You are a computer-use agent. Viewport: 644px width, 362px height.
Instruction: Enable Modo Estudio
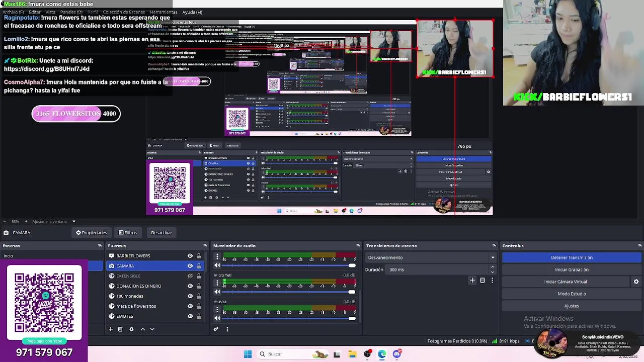(572, 294)
